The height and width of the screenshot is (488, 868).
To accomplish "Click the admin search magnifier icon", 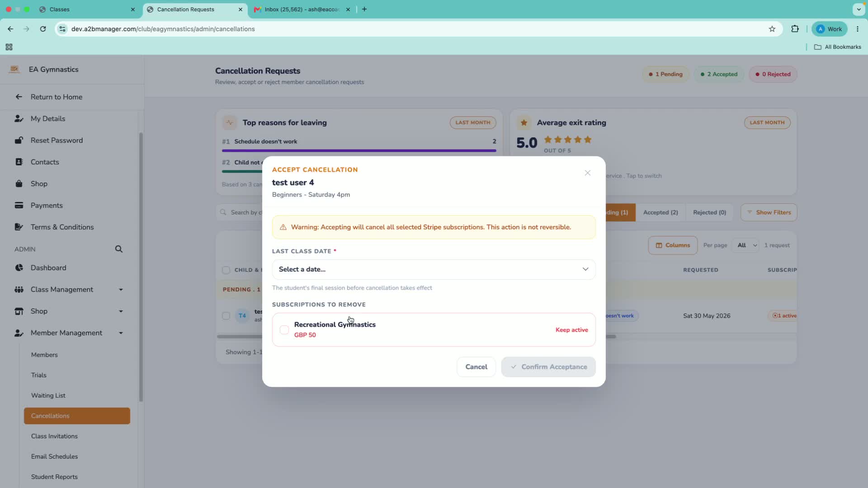I will coord(119,249).
